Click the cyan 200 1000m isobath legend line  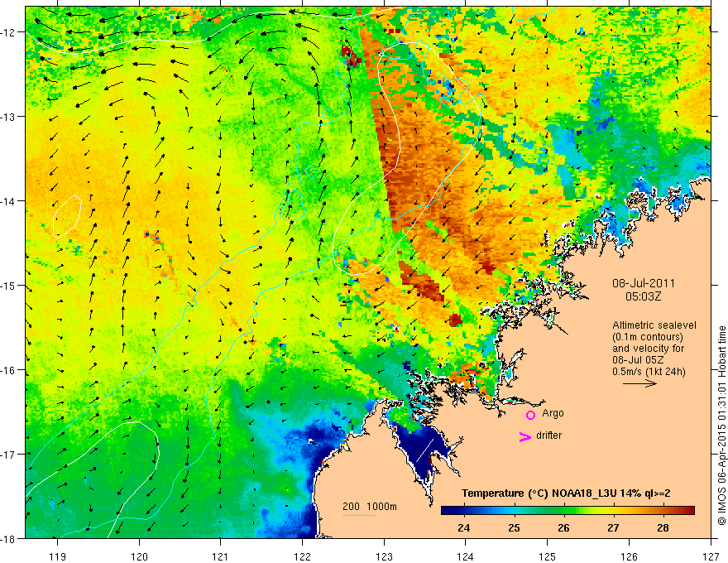click(359, 515)
